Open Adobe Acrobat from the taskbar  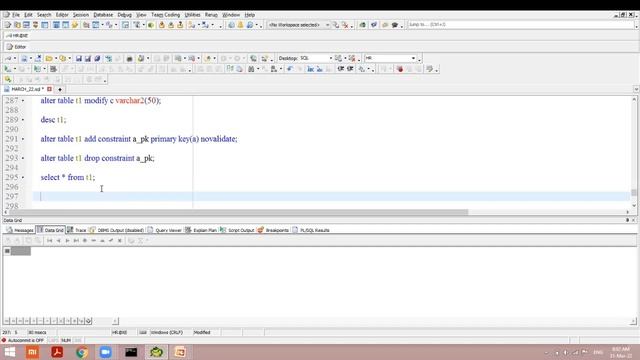coord(57,352)
